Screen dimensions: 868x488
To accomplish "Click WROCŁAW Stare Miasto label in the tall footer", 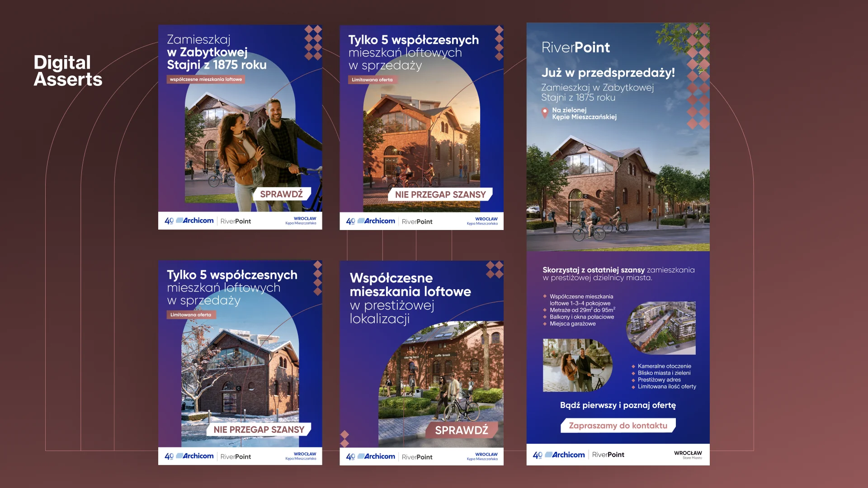I will pyautogui.click(x=688, y=455).
